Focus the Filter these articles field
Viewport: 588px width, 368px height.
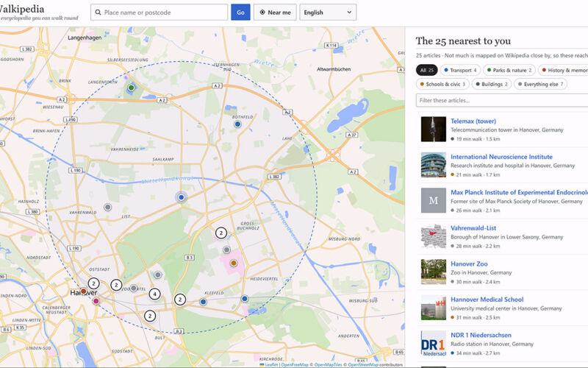pyautogui.click(x=502, y=100)
